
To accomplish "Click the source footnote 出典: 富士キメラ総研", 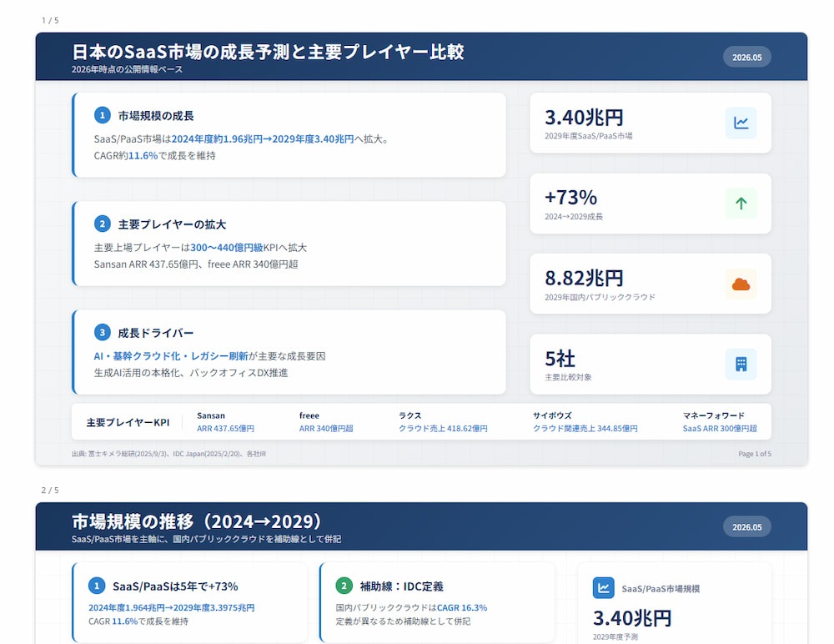I will 168,454.
